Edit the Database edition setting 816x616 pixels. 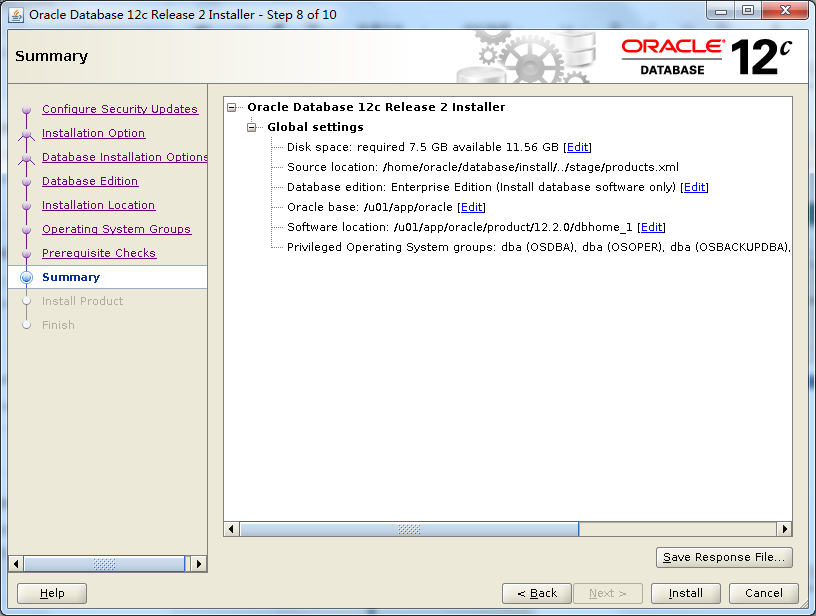(694, 187)
